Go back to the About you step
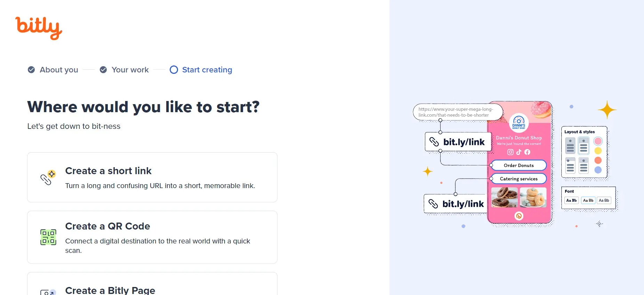Viewport: 644px width, 295px height. point(31,70)
